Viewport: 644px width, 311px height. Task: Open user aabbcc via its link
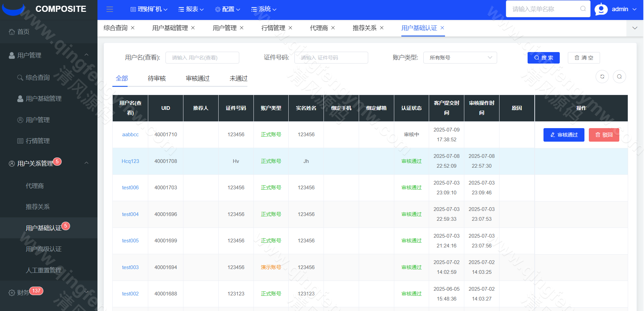pos(130,134)
